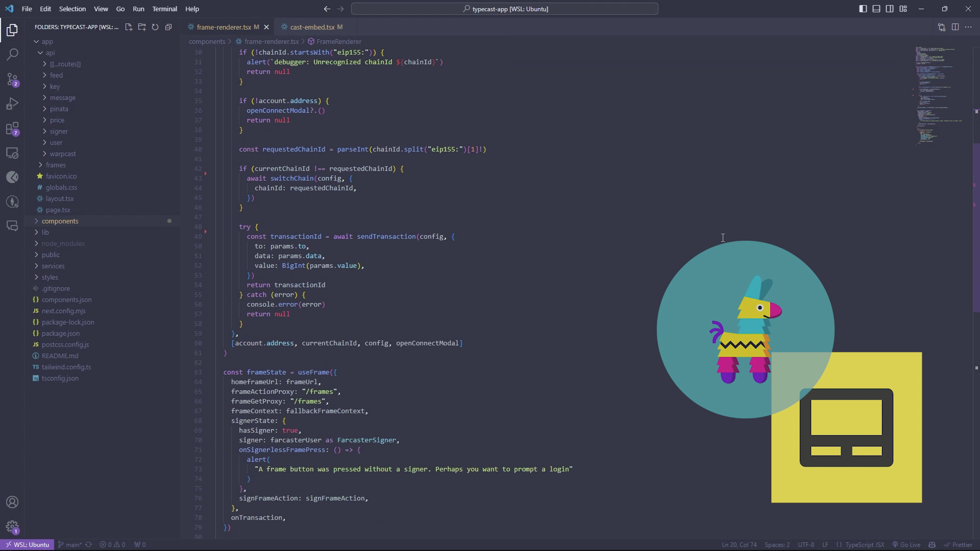Viewport: 980px width, 551px height.
Task: Synchronize changes icon in status bar
Action: [x=89, y=544]
